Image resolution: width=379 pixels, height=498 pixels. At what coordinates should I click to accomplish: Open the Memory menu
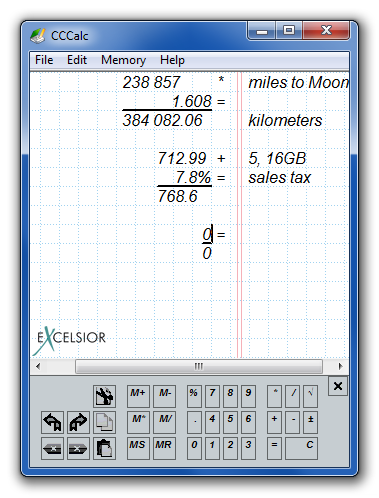pos(123,60)
